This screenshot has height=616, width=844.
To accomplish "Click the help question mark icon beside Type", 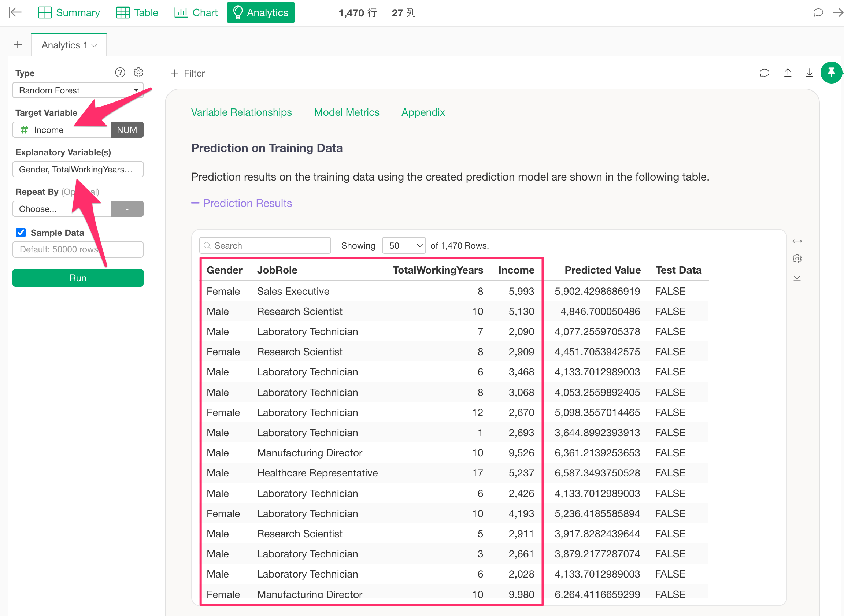I will coord(120,73).
